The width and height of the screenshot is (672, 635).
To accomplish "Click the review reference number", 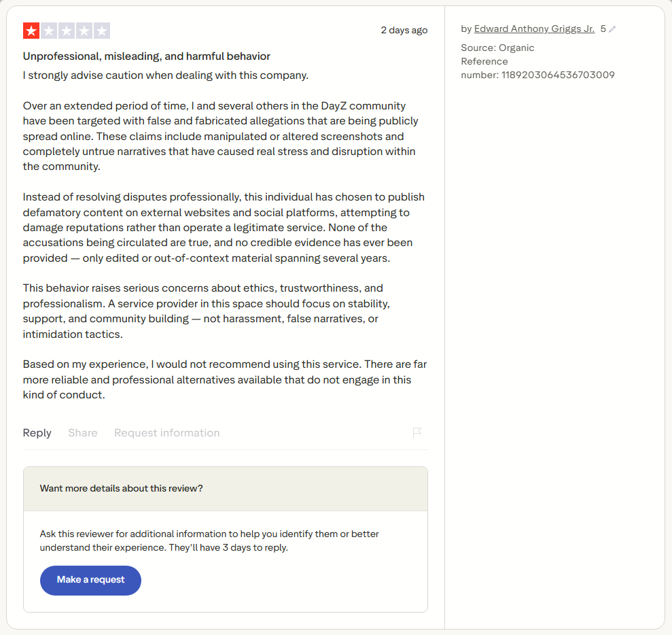I will coord(558,75).
